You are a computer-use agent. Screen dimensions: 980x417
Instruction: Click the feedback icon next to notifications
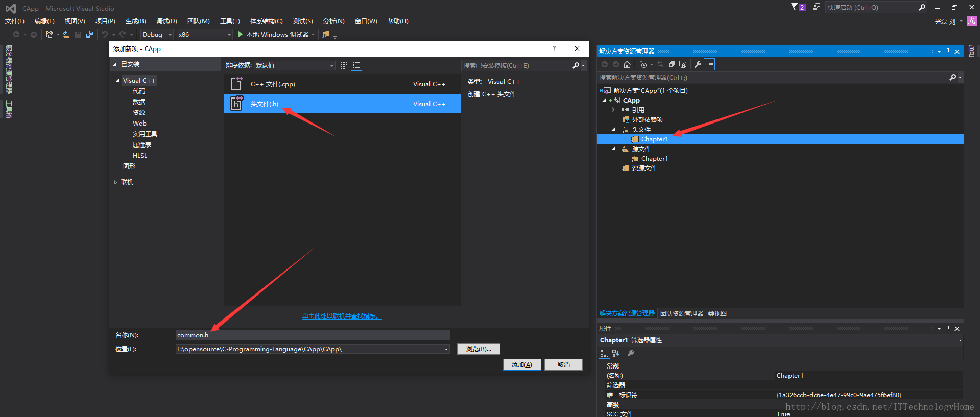pos(816,7)
